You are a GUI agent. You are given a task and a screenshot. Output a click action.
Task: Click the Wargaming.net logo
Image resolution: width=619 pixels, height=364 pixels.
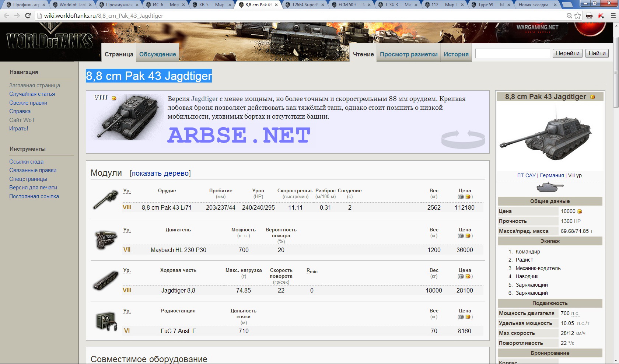point(537,28)
